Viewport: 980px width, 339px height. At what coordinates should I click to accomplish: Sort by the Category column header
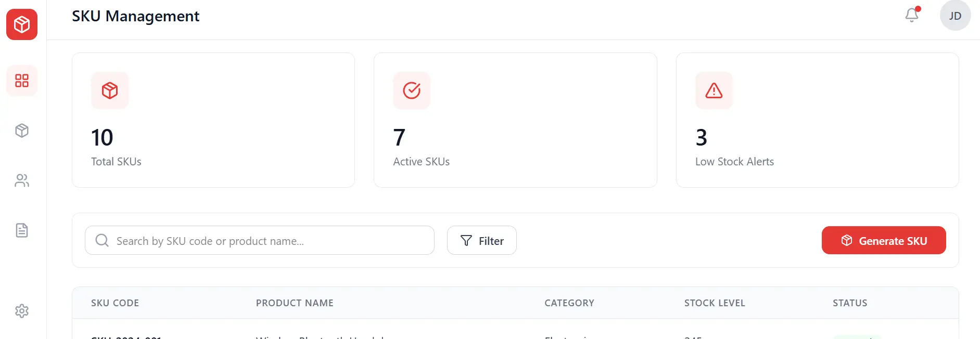point(569,303)
